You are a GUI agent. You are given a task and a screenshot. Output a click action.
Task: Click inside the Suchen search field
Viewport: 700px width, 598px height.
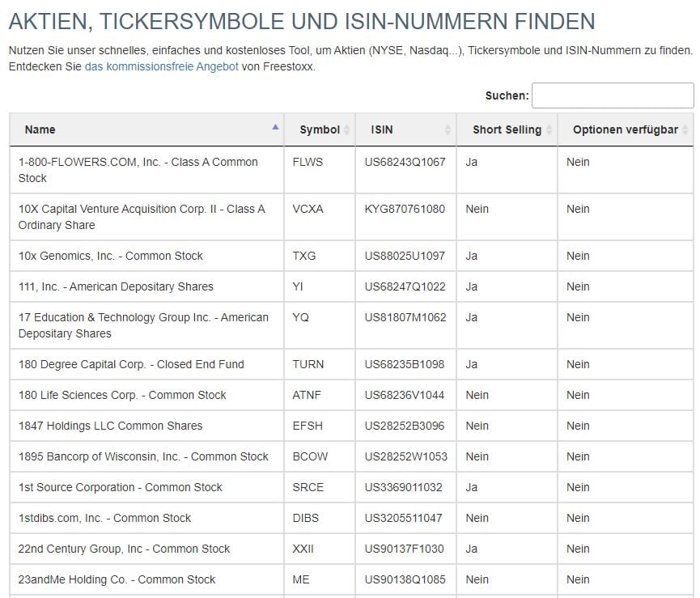tap(613, 95)
